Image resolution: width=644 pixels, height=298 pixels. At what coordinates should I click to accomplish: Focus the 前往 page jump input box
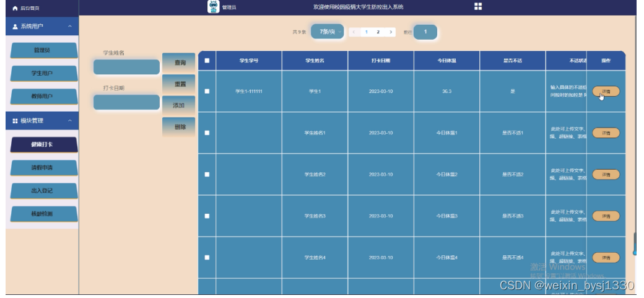(425, 32)
